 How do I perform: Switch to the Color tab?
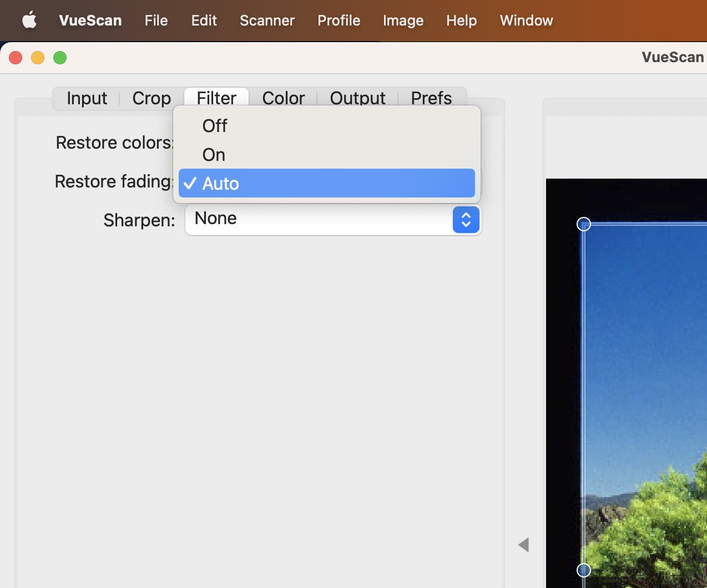click(x=283, y=98)
